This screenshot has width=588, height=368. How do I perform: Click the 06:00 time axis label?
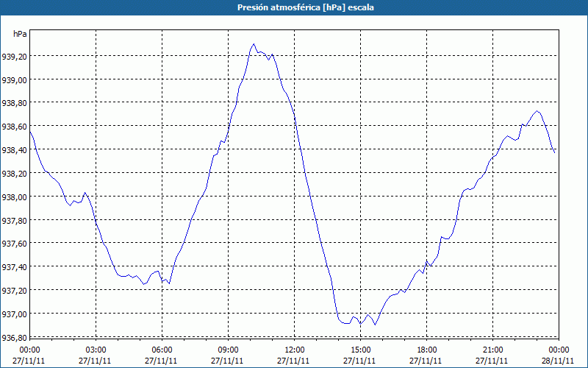[x=162, y=350]
